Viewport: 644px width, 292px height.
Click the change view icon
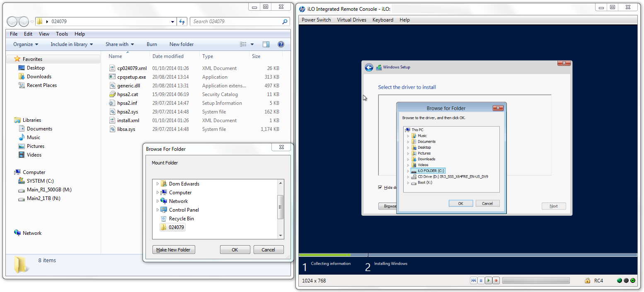[x=243, y=44]
